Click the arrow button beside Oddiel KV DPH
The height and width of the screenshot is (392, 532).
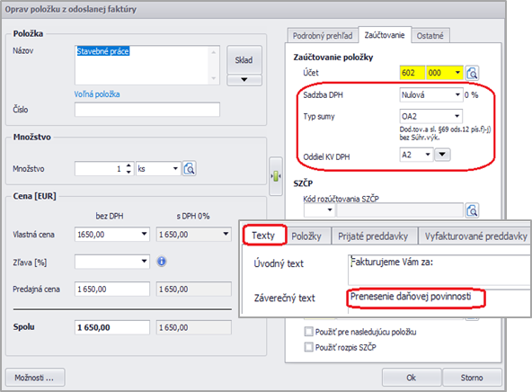442,155
